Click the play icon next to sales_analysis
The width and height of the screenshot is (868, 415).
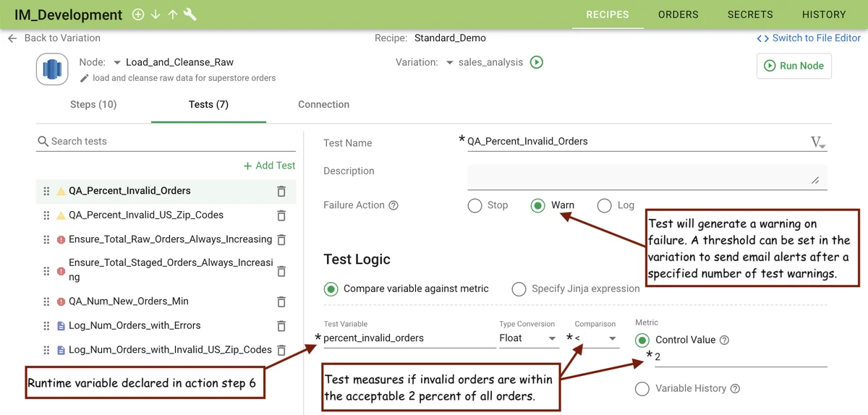pyautogui.click(x=537, y=62)
